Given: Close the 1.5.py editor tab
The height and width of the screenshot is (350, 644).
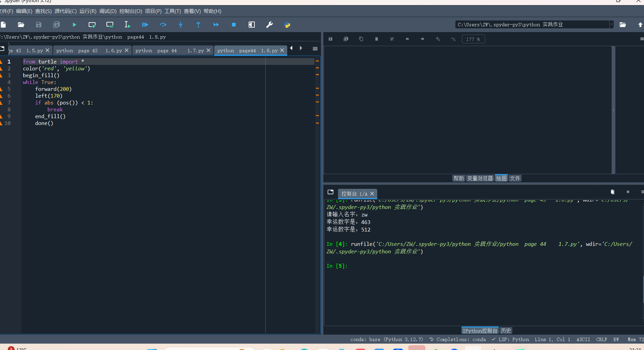Looking at the screenshot, I should [47, 50].
